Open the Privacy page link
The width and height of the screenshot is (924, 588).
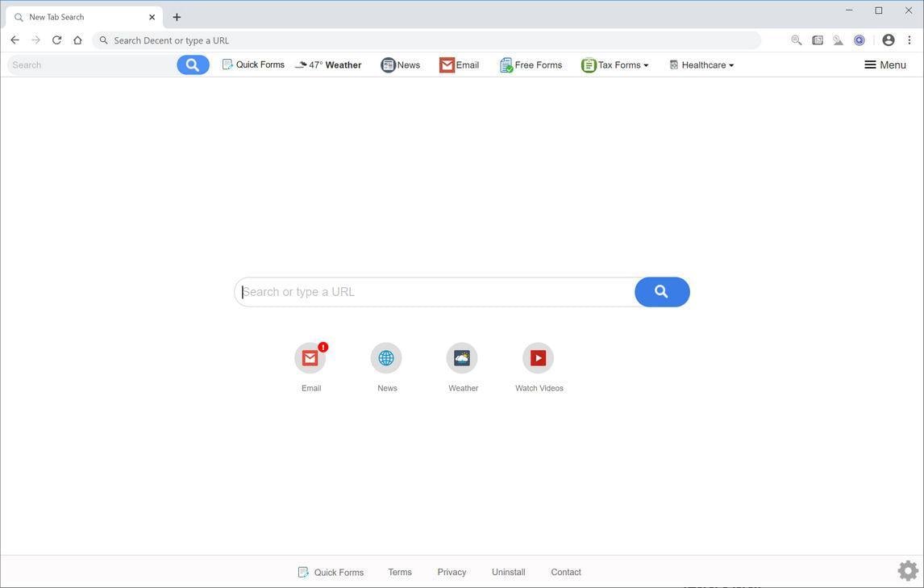click(x=451, y=572)
